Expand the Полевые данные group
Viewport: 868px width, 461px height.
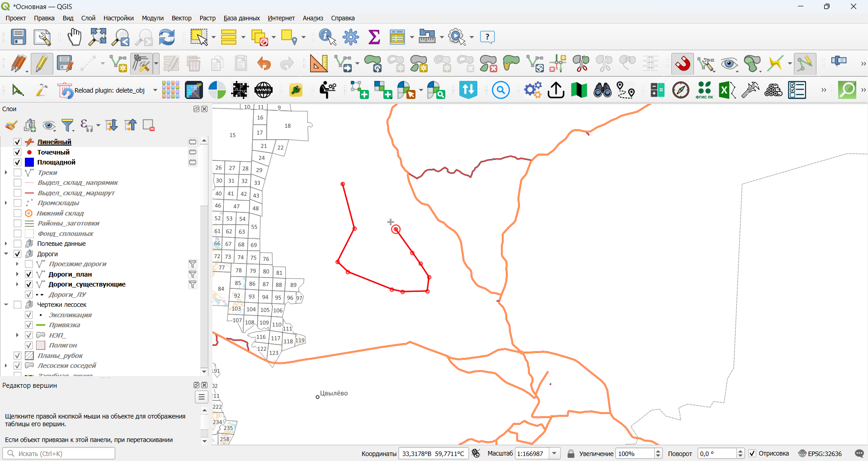tap(6, 244)
